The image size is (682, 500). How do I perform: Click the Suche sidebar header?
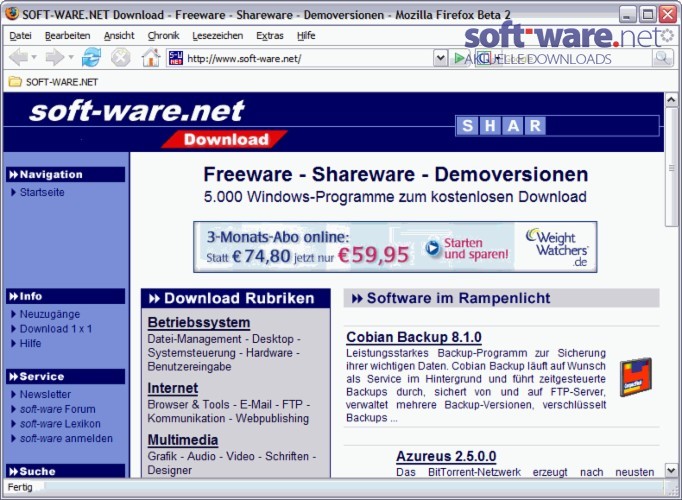coord(66,471)
